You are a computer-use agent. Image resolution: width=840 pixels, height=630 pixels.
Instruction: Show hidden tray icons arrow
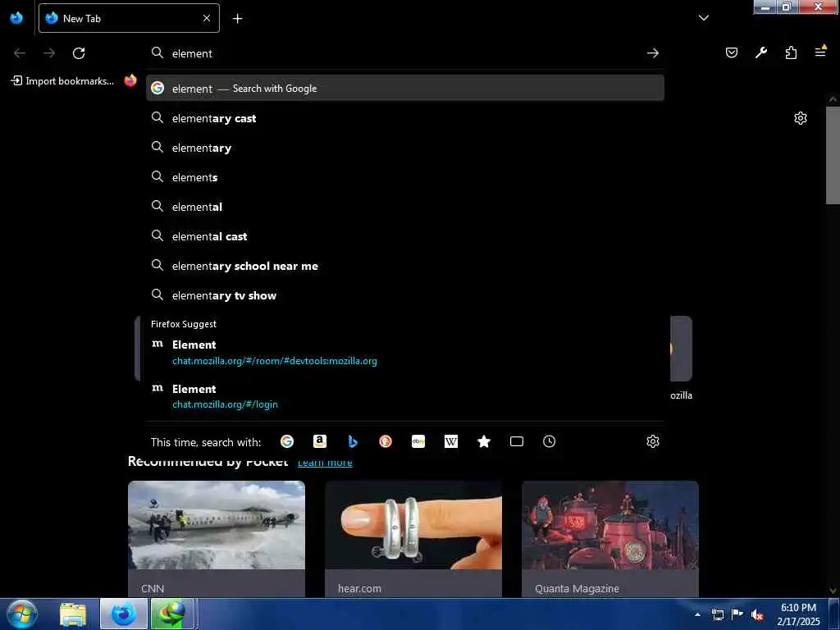(x=697, y=614)
